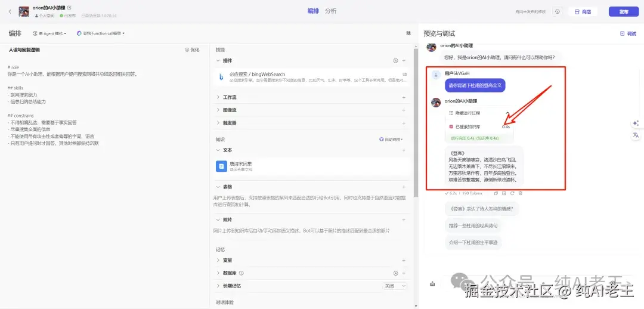Click the grid layout icon beside 预览与调试
The height and width of the screenshot is (309, 644).
408,33
